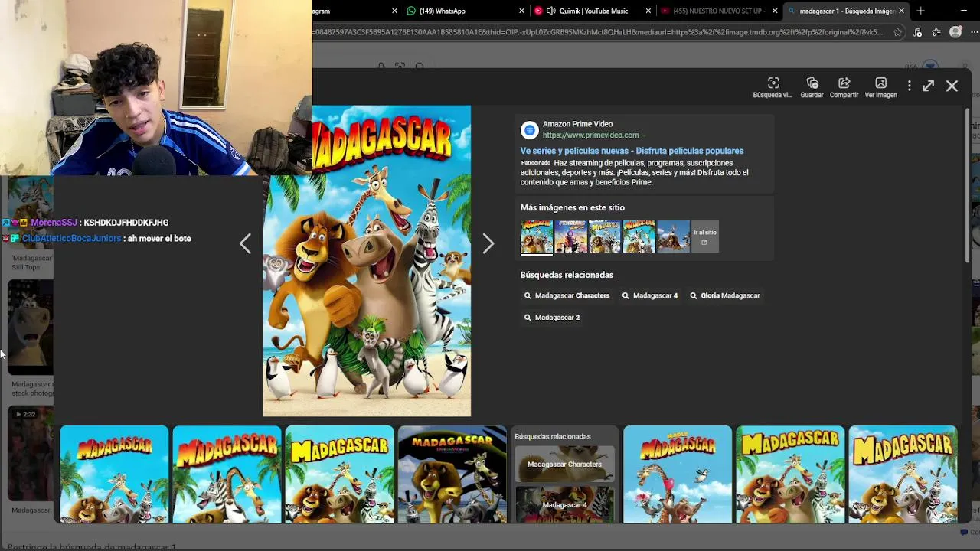Image resolution: width=980 pixels, height=551 pixels.
Task: Open last Madagascar poster at right edge
Action: click(x=903, y=474)
